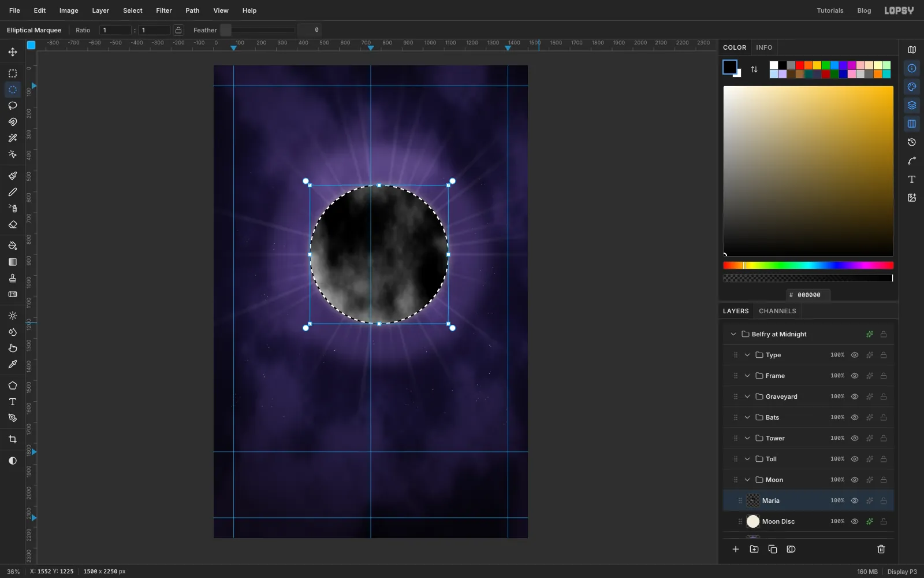Open the Tutorials link

tap(830, 10)
